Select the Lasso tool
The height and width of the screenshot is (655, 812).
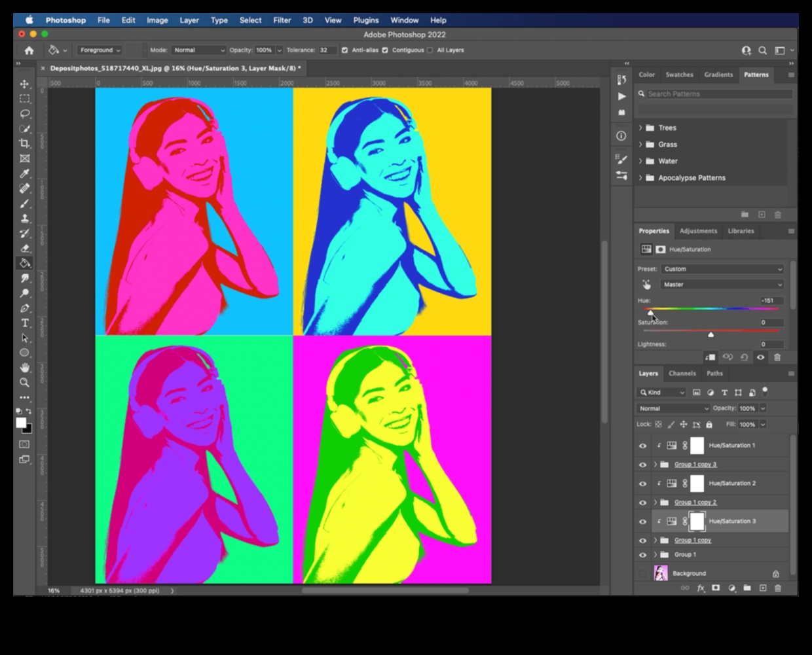coord(25,114)
